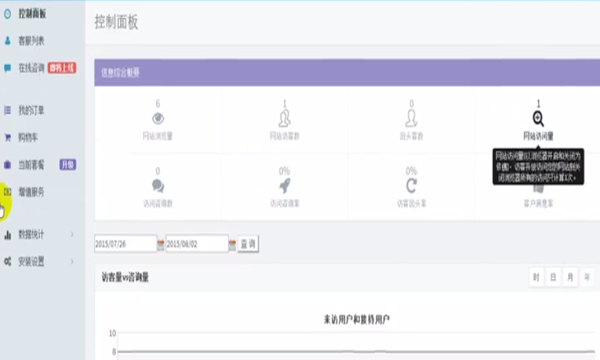This screenshot has height=360, width=600.
Task: Click the 客户满意率 label
Action: tap(538, 204)
